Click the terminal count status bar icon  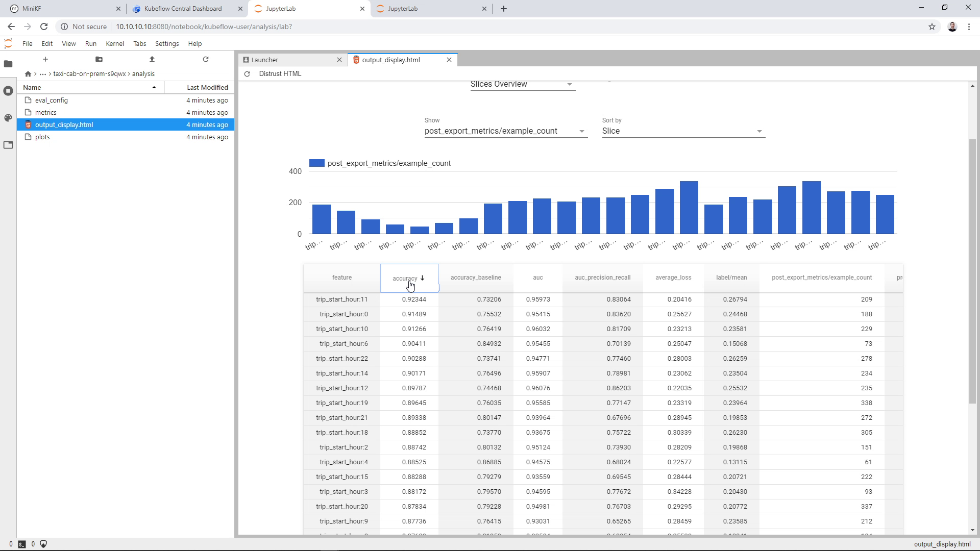[22, 544]
